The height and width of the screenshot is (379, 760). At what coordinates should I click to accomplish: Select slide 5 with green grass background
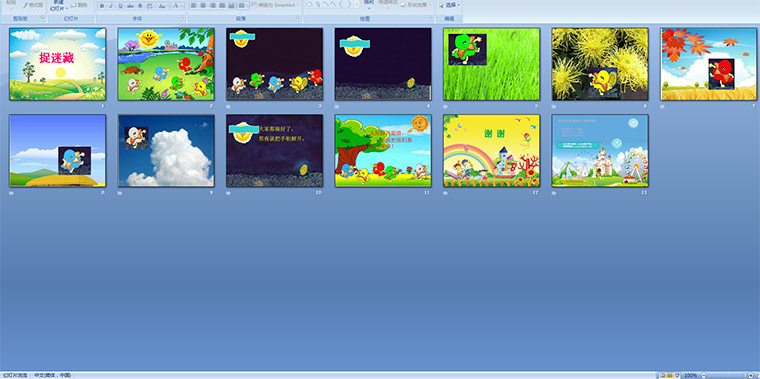[x=491, y=64]
